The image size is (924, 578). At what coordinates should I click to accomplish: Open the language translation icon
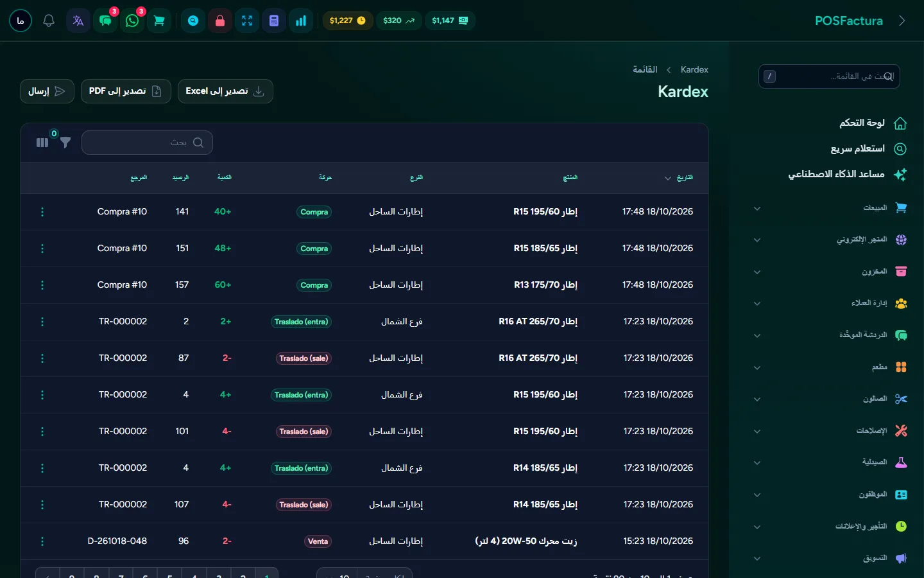click(x=78, y=21)
